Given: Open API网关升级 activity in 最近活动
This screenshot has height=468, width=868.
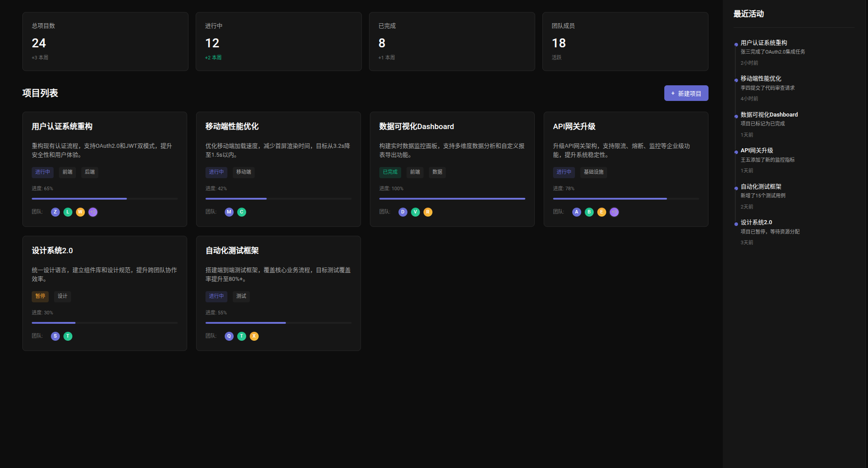Looking at the screenshot, I should tap(757, 150).
